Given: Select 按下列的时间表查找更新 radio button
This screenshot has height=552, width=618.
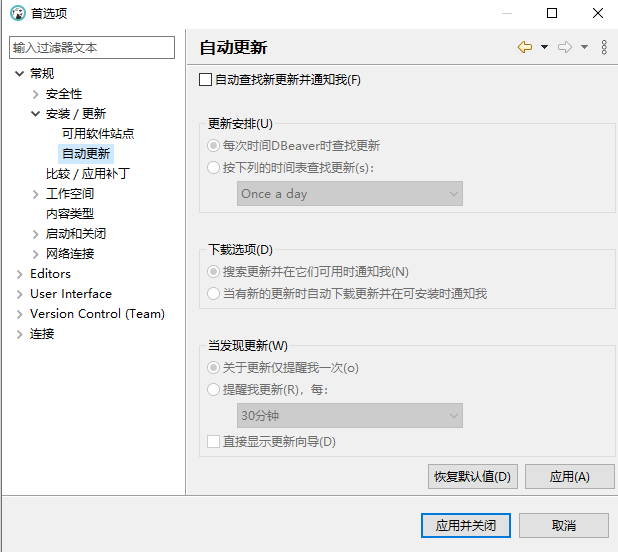Looking at the screenshot, I should tap(213, 168).
